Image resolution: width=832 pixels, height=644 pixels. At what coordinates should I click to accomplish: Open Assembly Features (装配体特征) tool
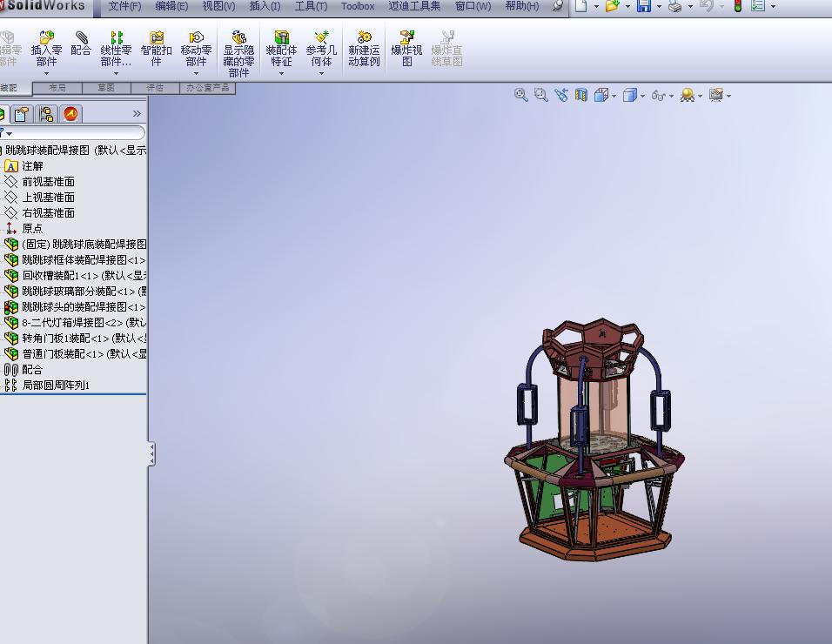281,49
